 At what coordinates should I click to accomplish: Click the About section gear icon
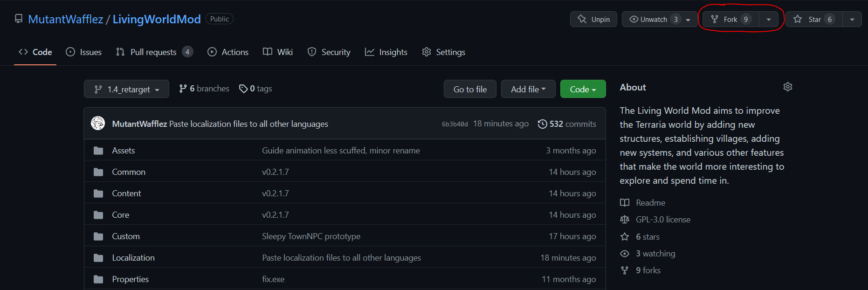pyautogui.click(x=788, y=87)
